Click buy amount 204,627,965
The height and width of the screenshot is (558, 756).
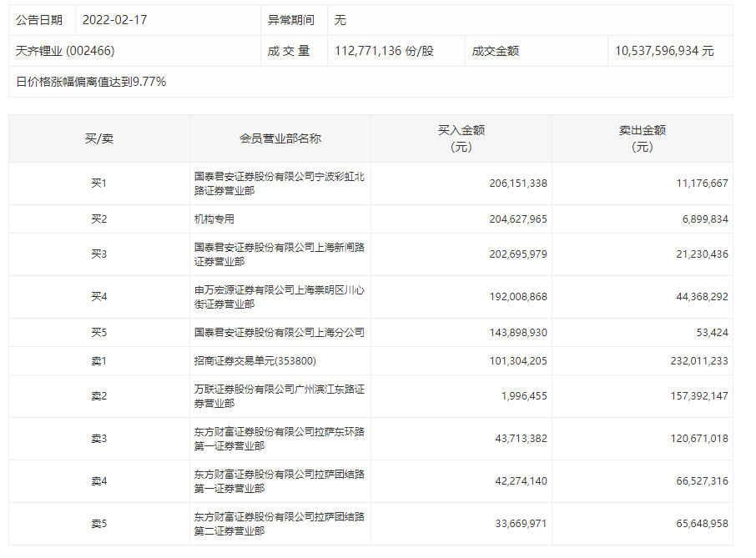[518, 219]
